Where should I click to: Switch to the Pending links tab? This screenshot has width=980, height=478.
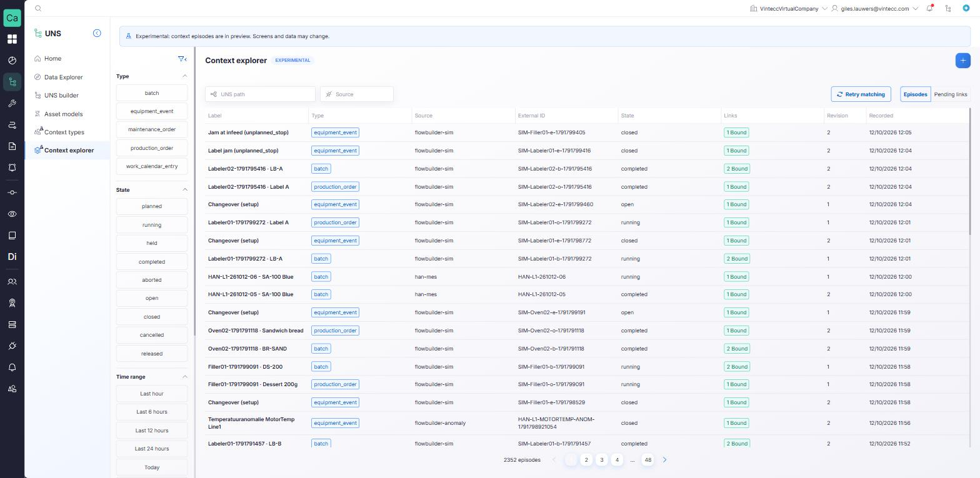951,94
